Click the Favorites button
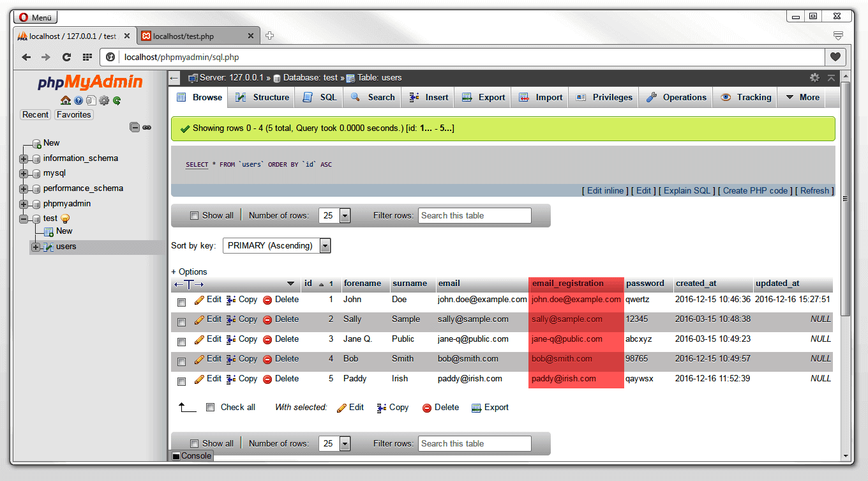Image resolution: width=868 pixels, height=481 pixels. click(x=73, y=114)
